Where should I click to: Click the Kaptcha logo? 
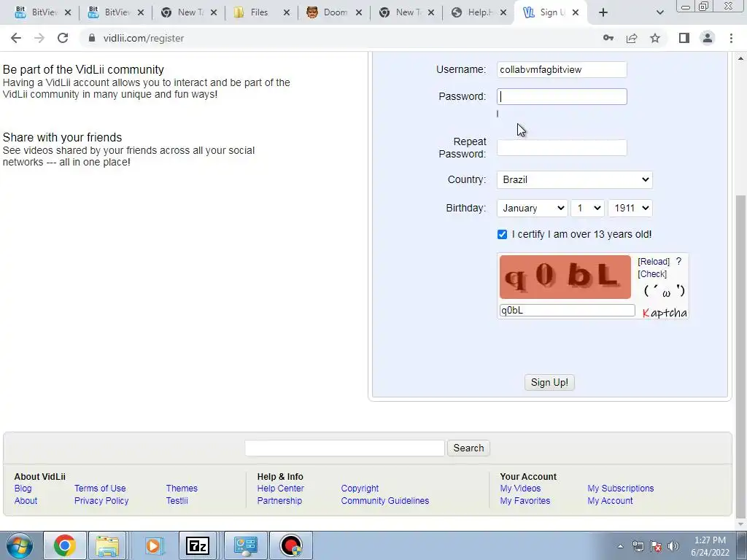click(x=665, y=312)
